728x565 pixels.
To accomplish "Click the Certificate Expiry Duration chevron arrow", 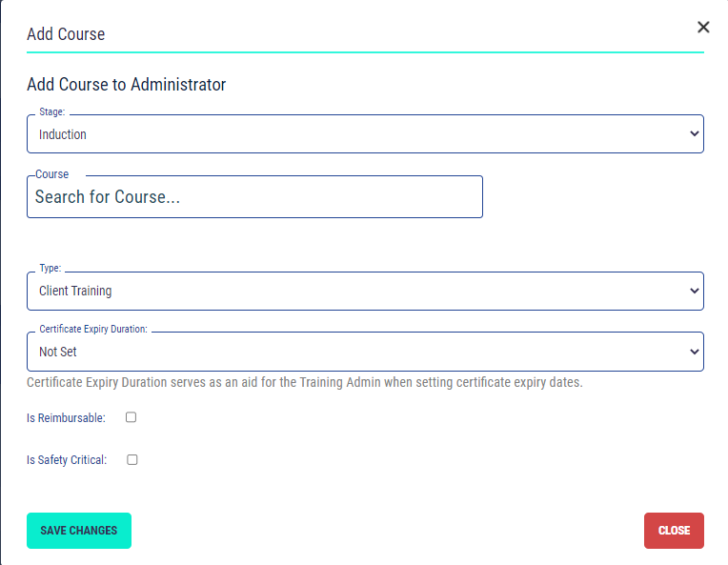I will [x=694, y=352].
